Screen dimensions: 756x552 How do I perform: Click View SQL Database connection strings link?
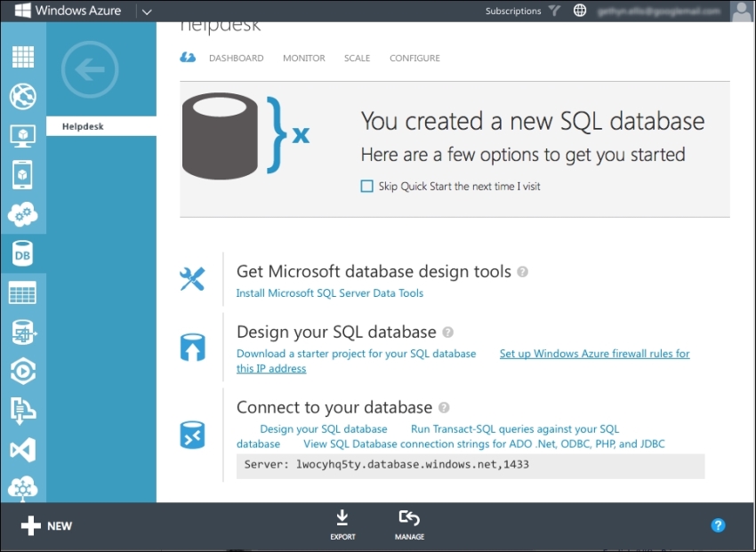(x=484, y=444)
